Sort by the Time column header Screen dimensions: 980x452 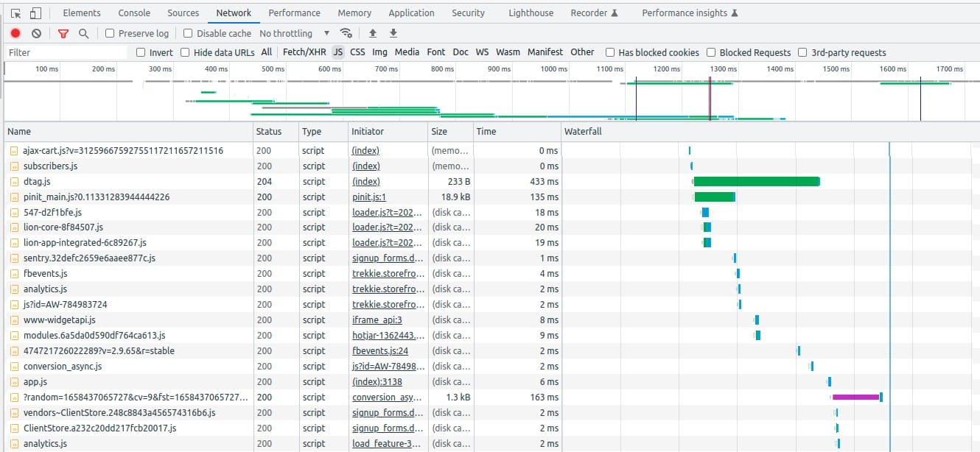pyautogui.click(x=516, y=131)
